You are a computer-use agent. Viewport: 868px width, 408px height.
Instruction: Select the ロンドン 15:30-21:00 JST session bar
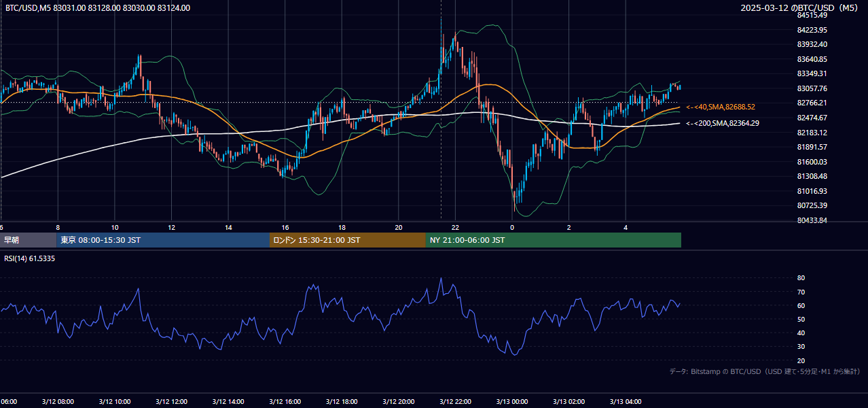click(348, 240)
